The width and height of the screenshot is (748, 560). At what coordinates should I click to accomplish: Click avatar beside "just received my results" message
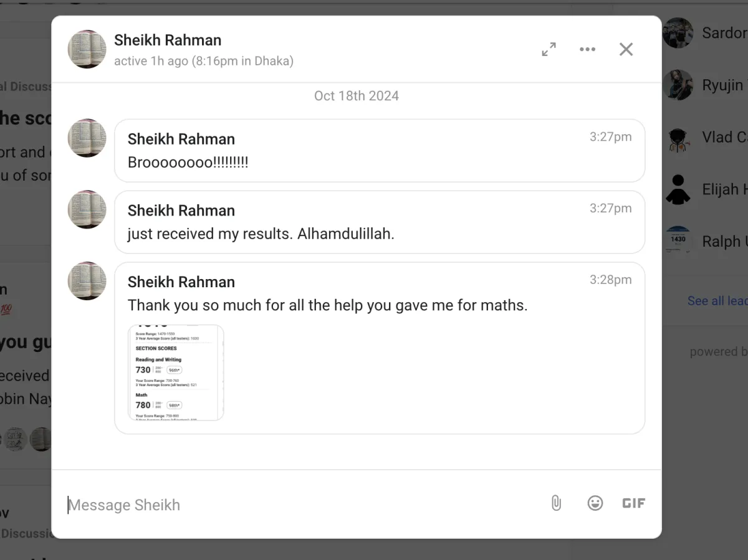coord(87,209)
